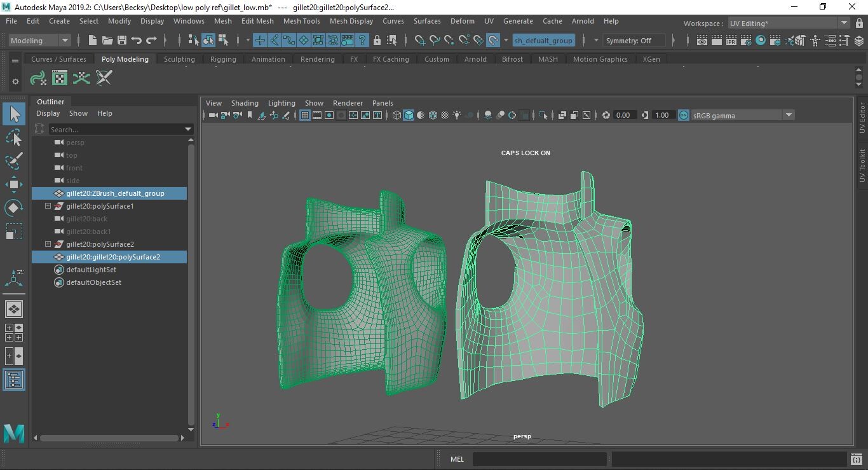
Task: Click the Undo arrow icon
Action: tap(136, 41)
